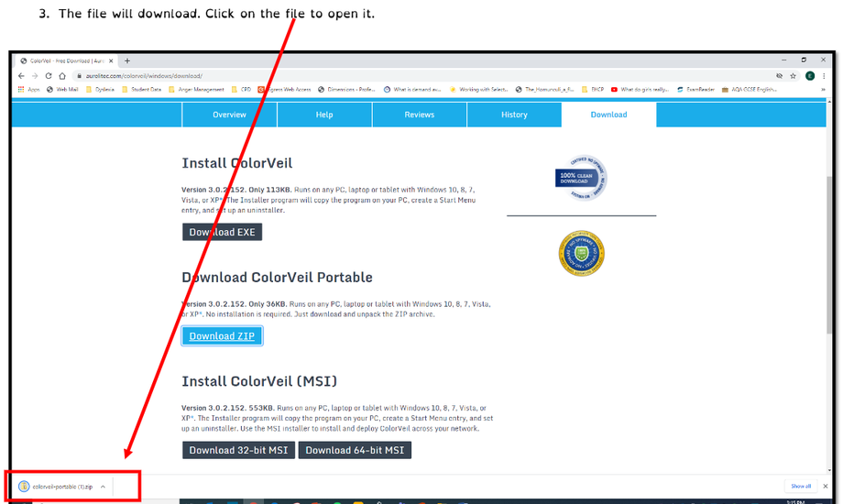
Task: Open the EHCP bookmark folder
Action: click(x=593, y=89)
